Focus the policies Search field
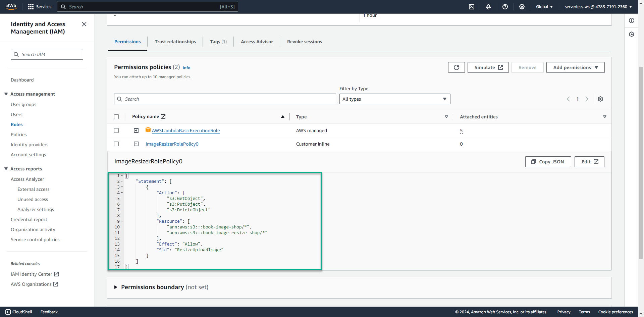Screen dimensions: 644x317 225,99
